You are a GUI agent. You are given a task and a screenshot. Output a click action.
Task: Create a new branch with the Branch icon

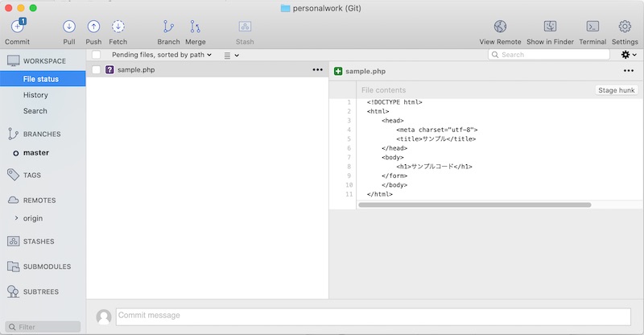tap(168, 27)
